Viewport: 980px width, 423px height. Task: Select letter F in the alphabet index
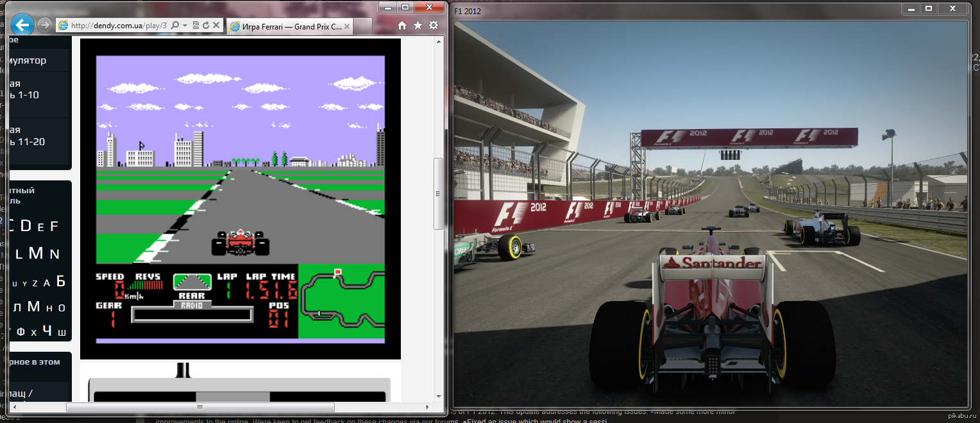coord(54,226)
